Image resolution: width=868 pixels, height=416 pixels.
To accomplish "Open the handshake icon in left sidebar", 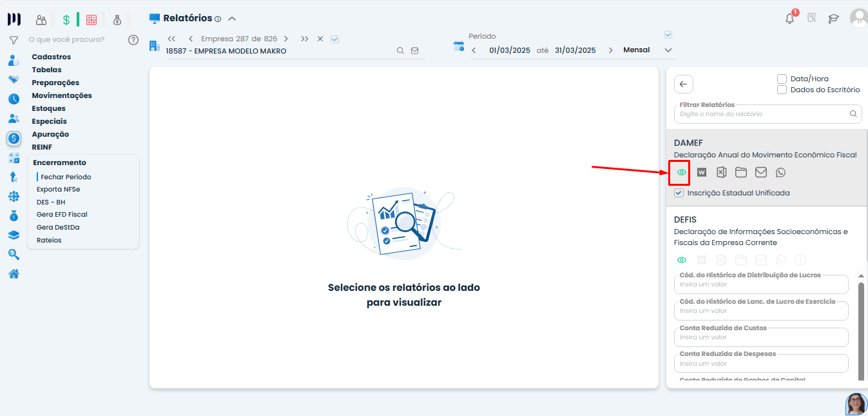I will point(14,79).
